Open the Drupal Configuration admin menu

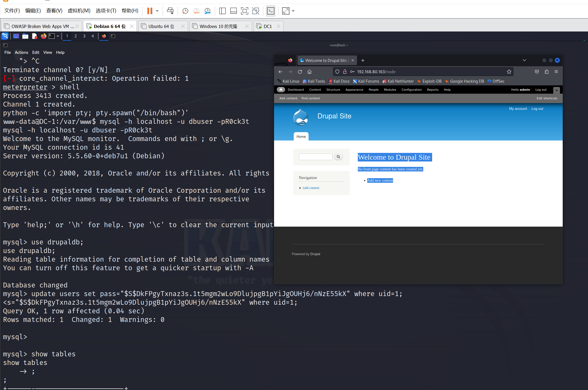pyautogui.click(x=411, y=90)
